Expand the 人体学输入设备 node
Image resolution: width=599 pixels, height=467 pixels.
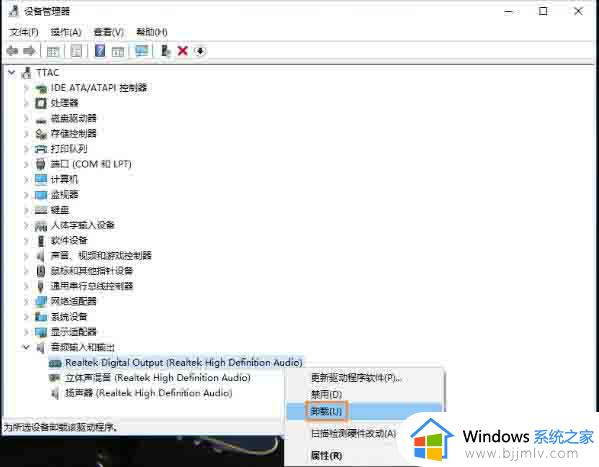click(x=26, y=225)
